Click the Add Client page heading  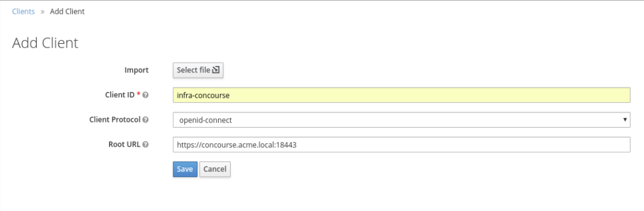point(45,43)
